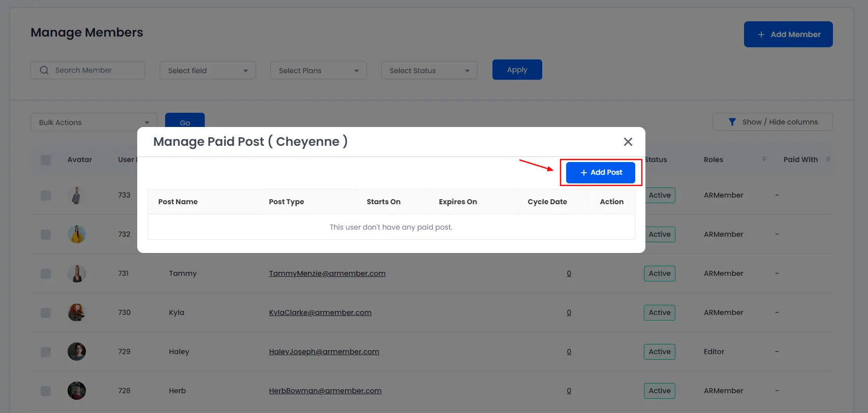Image resolution: width=868 pixels, height=413 pixels.
Task: Open TammyMenzie@armember.com email link
Action: tap(327, 273)
